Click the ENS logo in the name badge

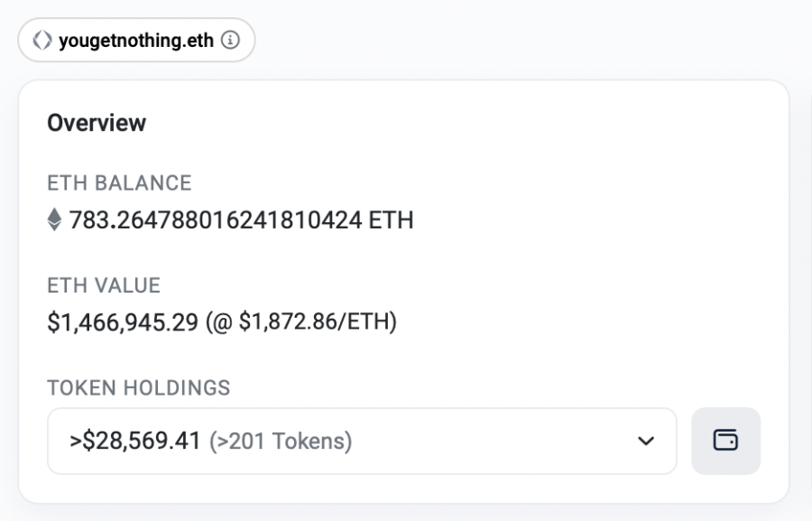[x=42, y=40]
